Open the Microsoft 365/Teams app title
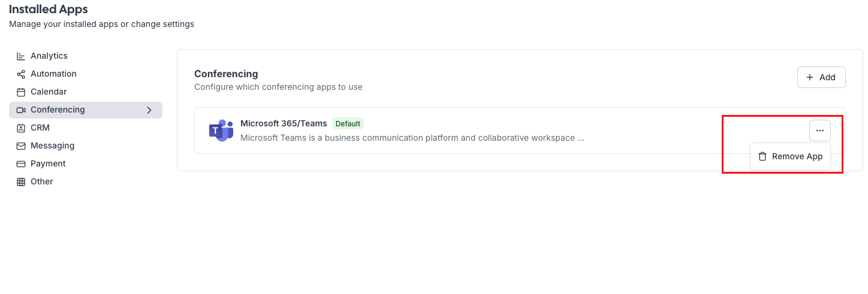 pyautogui.click(x=284, y=123)
